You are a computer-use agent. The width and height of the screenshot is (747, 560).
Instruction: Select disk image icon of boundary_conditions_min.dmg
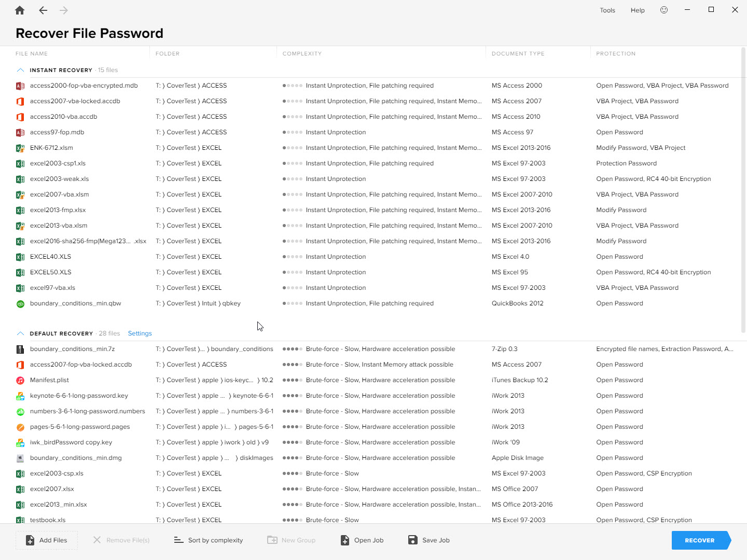(x=20, y=458)
